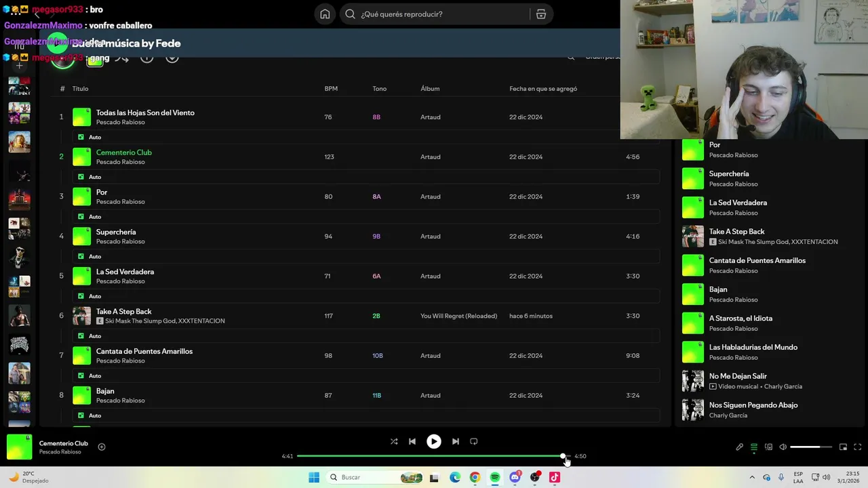The image size is (868, 488).
Task: Skip to the previous track
Action: (412, 441)
